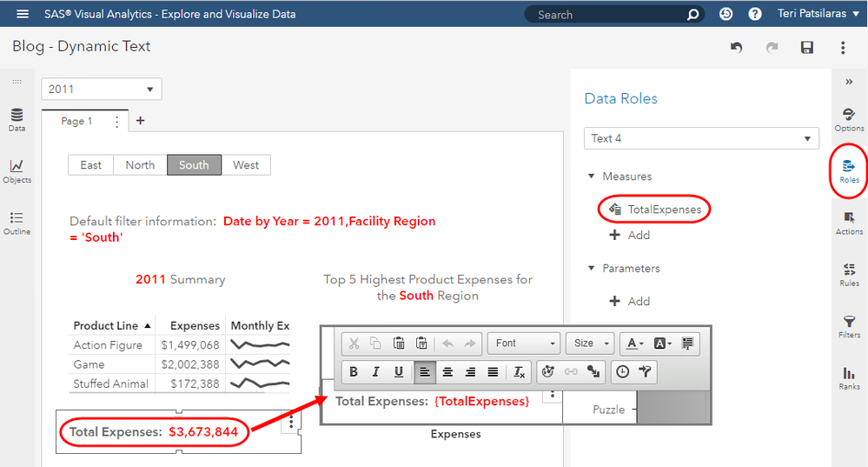This screenshot has width=868, height=467.
Task: Open the Rules pane on right
Action: coord(849,273)
